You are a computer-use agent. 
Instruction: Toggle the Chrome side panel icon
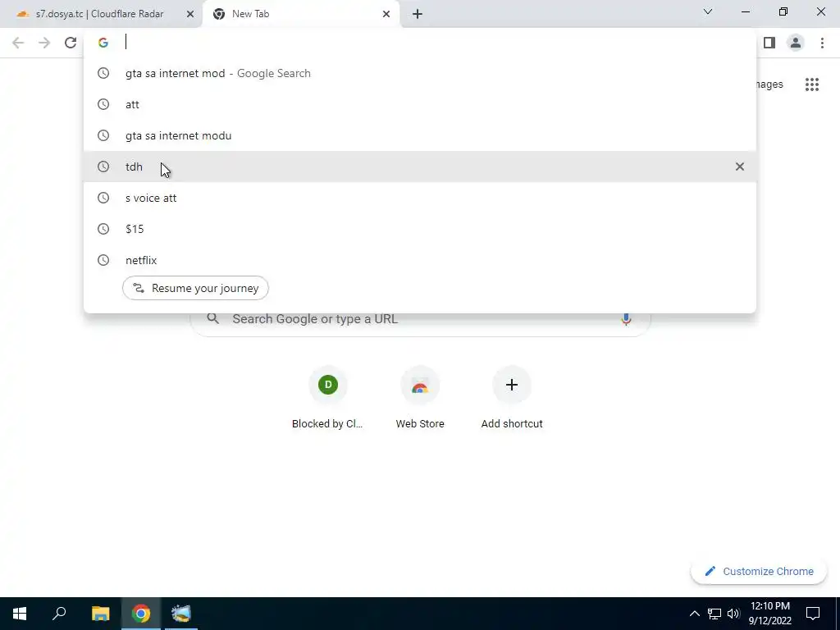[x=769, y=43]
